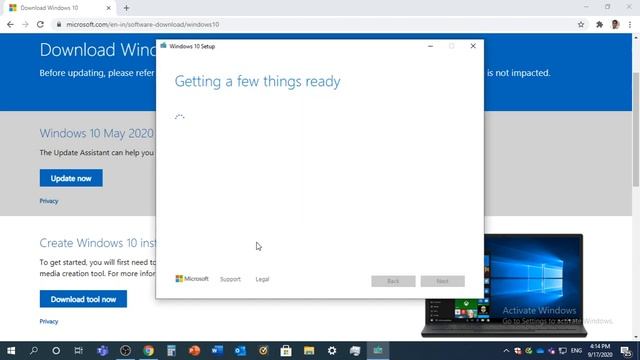
Task: Open Outlook from the taskbar
Action: click(x=240, y=351)
